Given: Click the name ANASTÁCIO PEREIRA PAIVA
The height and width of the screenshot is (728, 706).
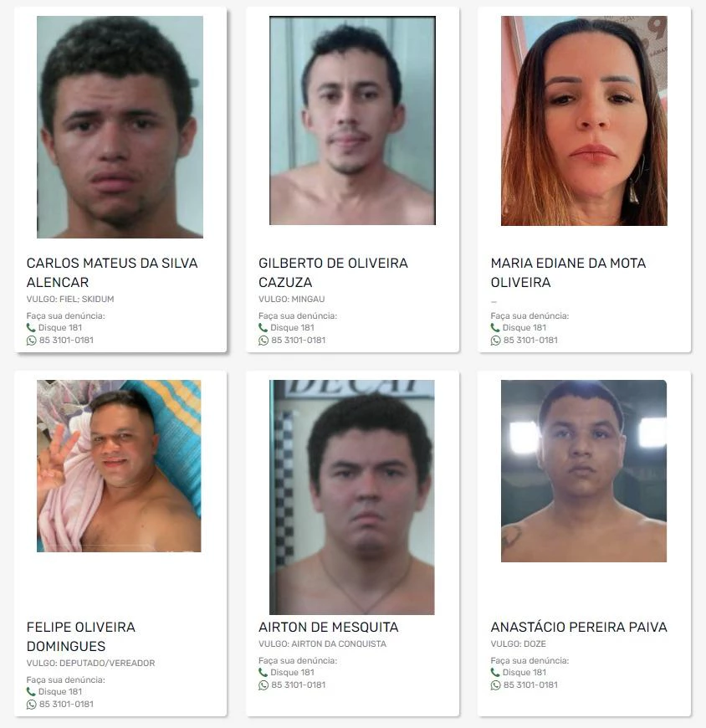Looking at the screenshot, I should [x=579, y=628].
